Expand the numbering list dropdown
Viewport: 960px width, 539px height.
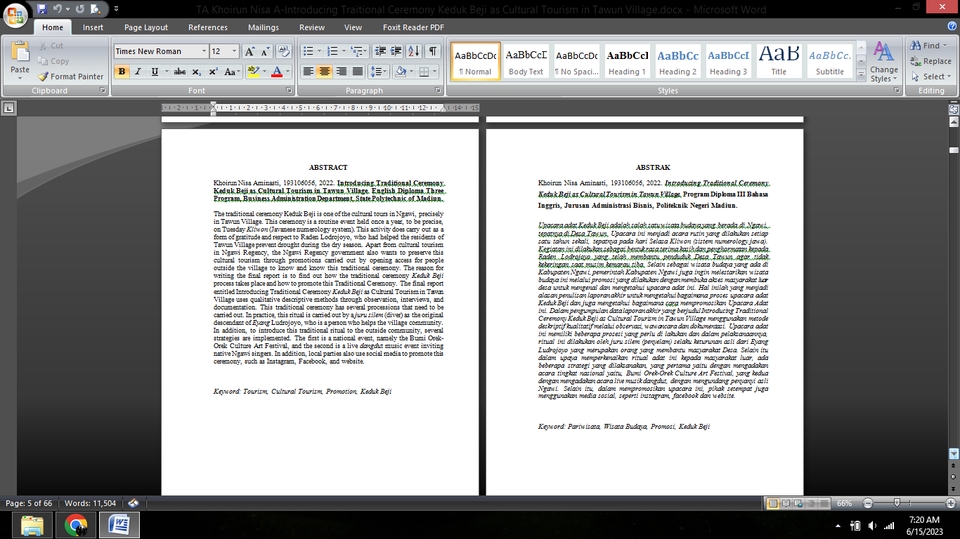(x=343, y=51)
